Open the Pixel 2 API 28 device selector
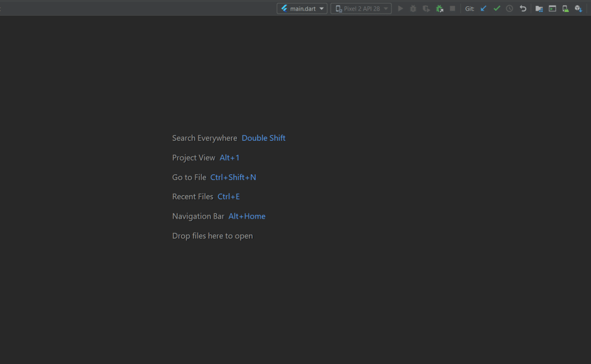Image resolution: width=591 pixels, height=364 pixels. (361, 8)
